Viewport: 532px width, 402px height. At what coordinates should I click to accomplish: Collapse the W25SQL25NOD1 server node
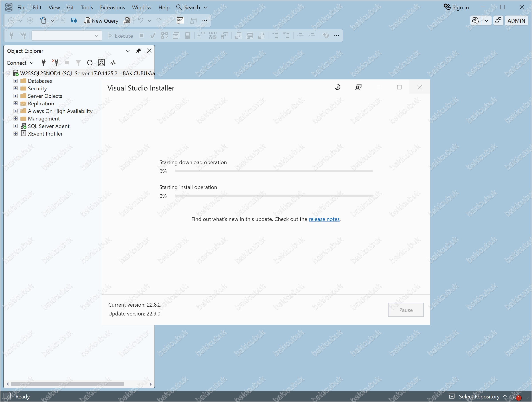(x=8, y=73)
